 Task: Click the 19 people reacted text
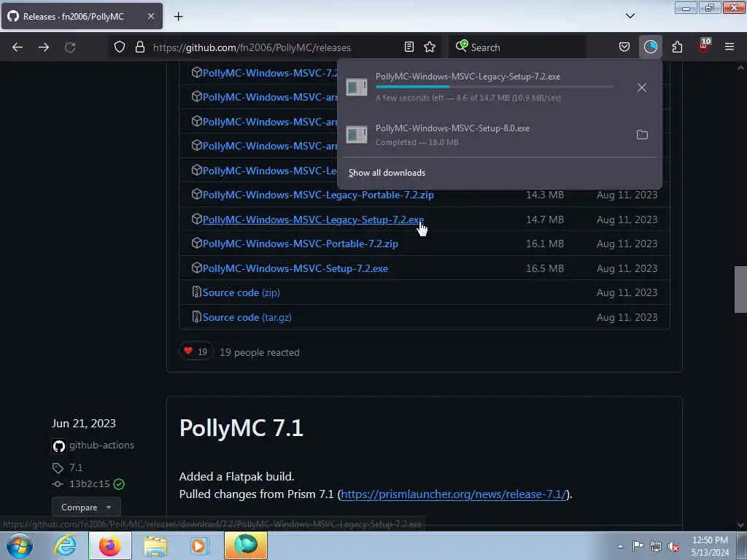coord(260,352)
